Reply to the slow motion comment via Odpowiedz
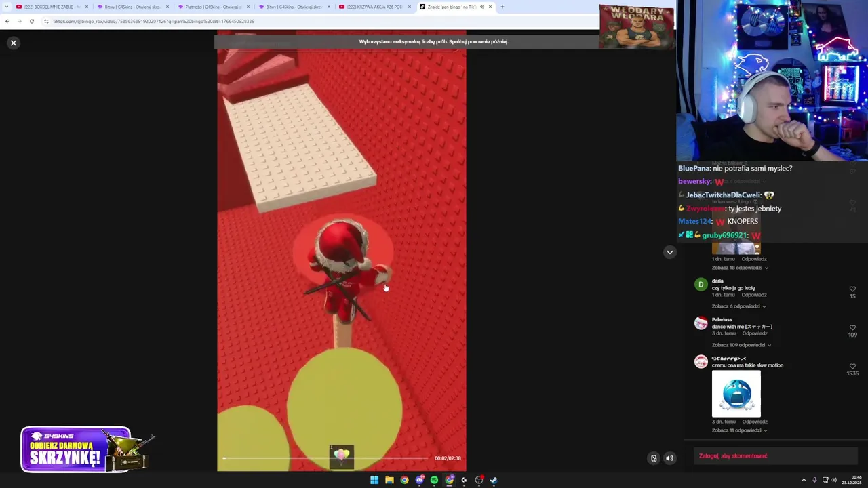This screenshot has width=868, height=488. click(x=754, y=422)
